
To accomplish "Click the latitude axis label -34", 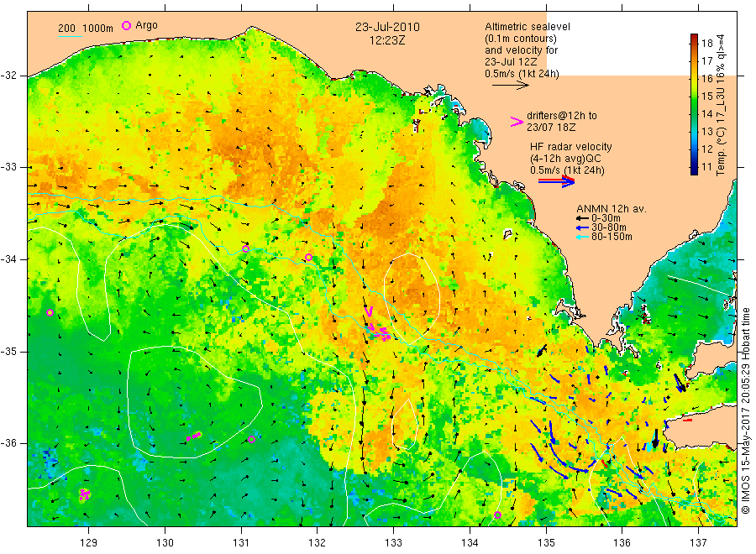I will (x=9, y=259).
